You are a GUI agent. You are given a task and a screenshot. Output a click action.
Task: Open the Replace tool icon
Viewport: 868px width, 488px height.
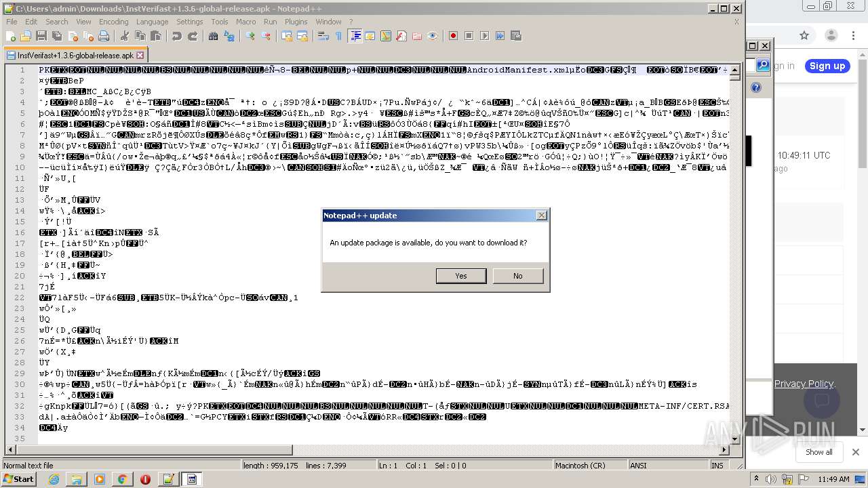[229, 36]
